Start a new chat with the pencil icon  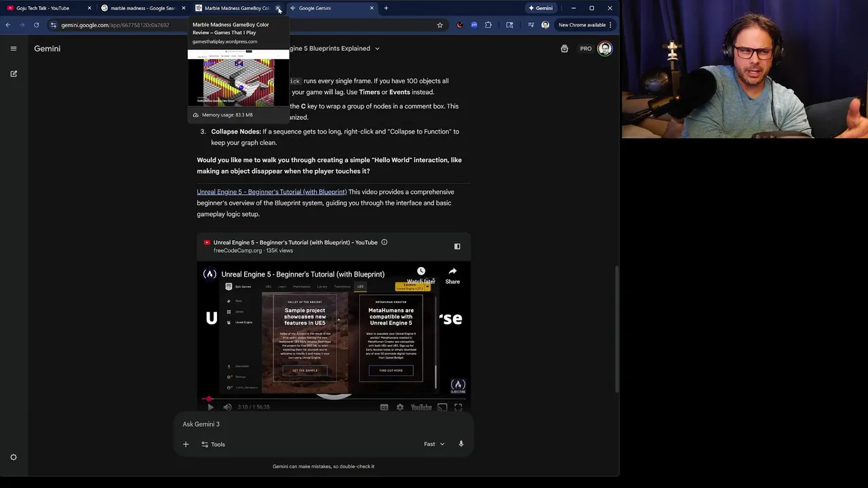click(14, 73)
